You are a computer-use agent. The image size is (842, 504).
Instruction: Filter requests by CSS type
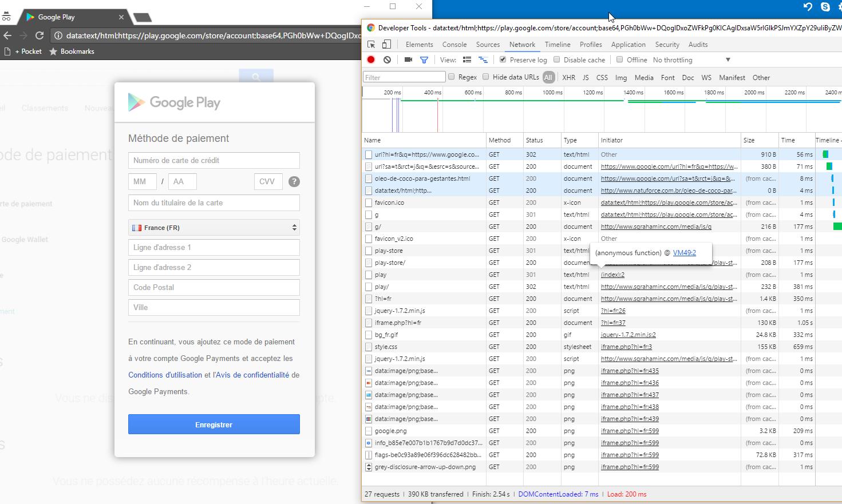[602, 77]
